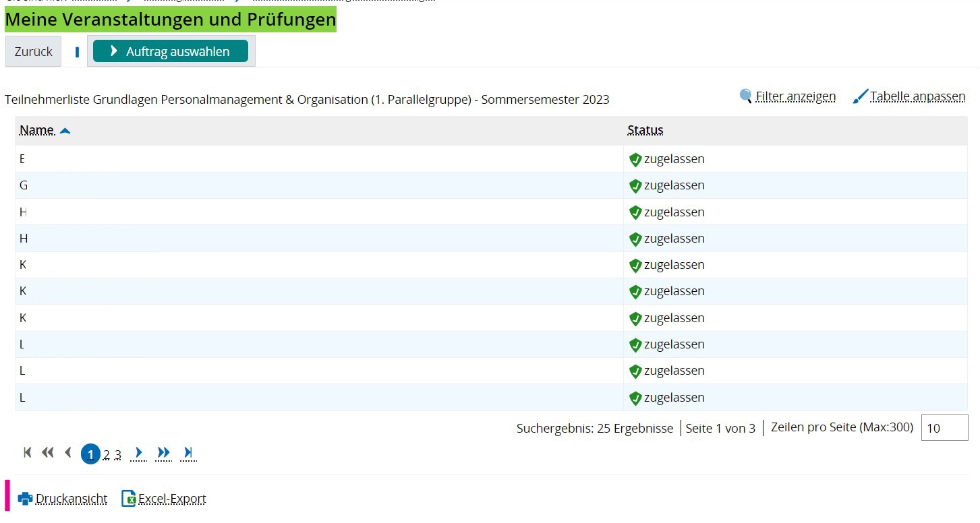Select current page 1 indicator

tap(90, 454)
